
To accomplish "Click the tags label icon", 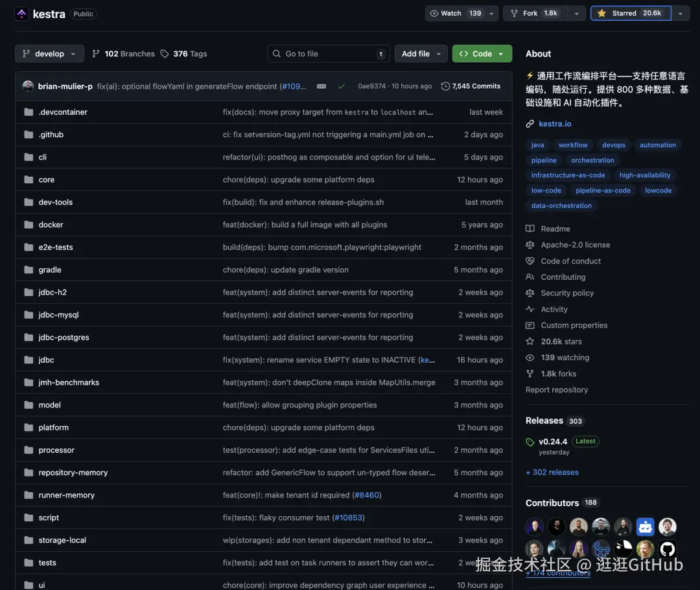I will tap(165, 54).
